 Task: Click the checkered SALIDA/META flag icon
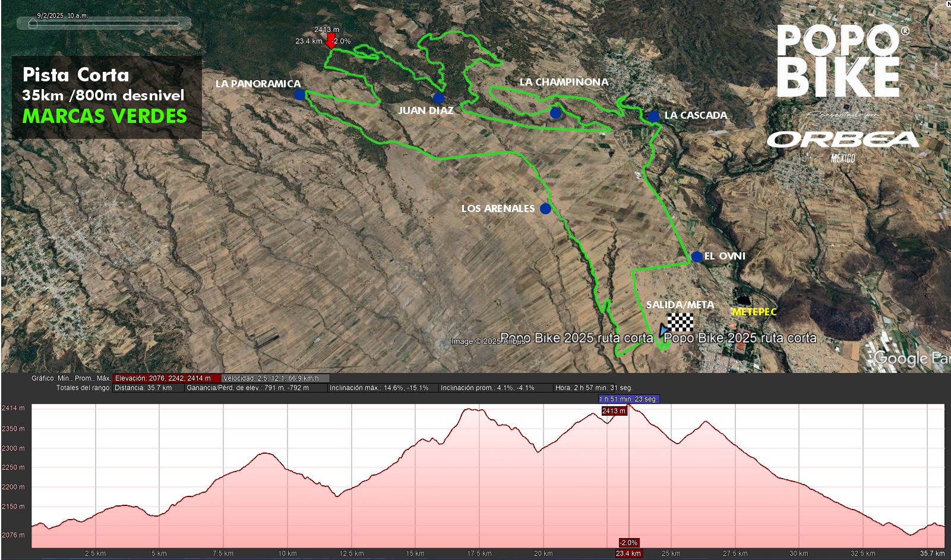pos(681,322)
